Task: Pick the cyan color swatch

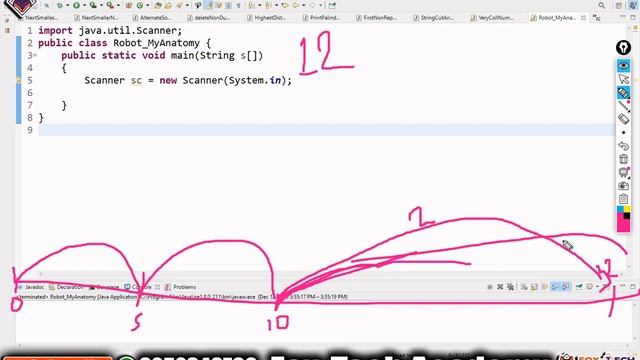Action: pos(620,209)
